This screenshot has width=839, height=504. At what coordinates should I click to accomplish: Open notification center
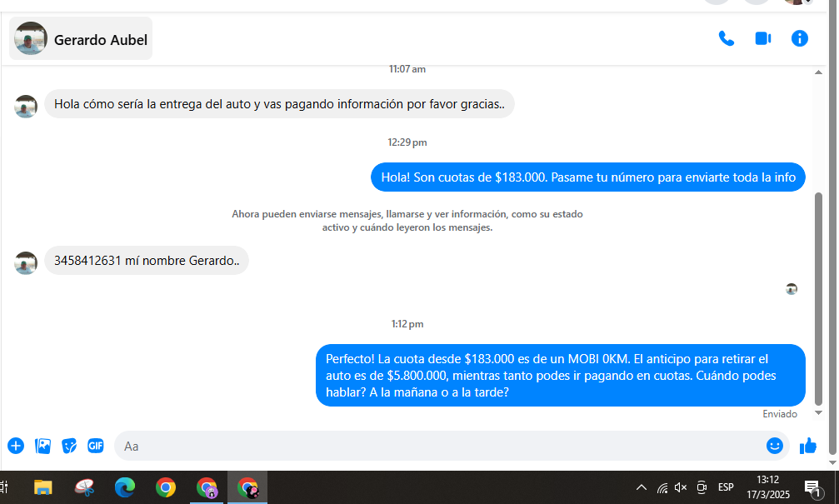click(812, 487)
